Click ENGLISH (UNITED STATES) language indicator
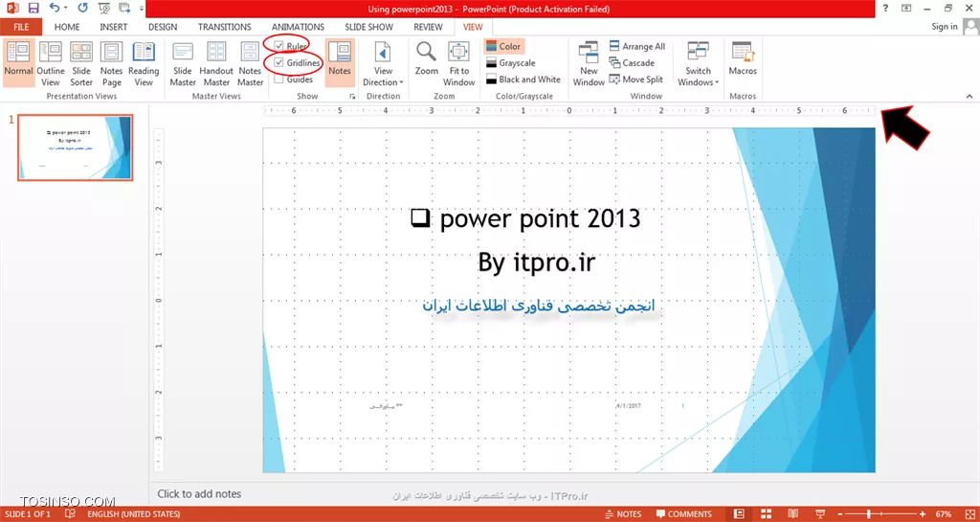 coord(134,514)
